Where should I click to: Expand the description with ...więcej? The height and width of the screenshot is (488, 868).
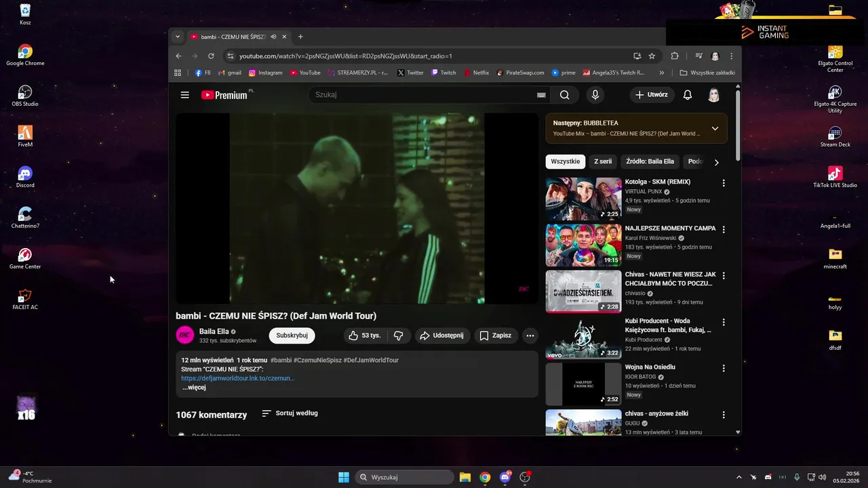pos(194,388)
